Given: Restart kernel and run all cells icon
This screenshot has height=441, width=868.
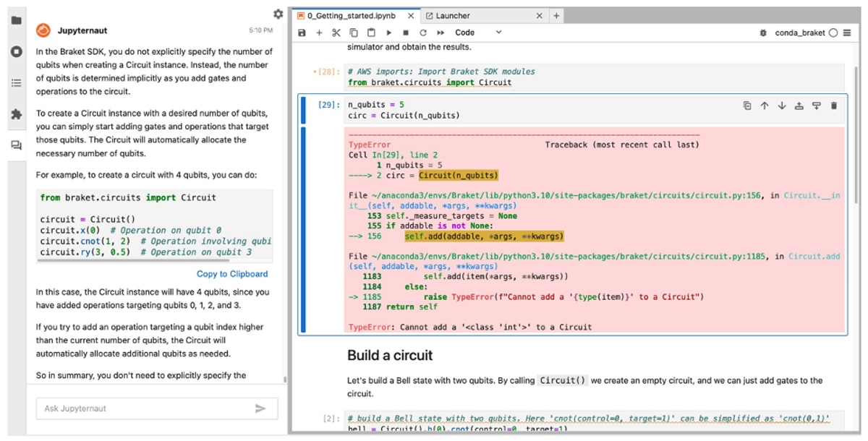Looking at the screenshot, I should 441,33.
